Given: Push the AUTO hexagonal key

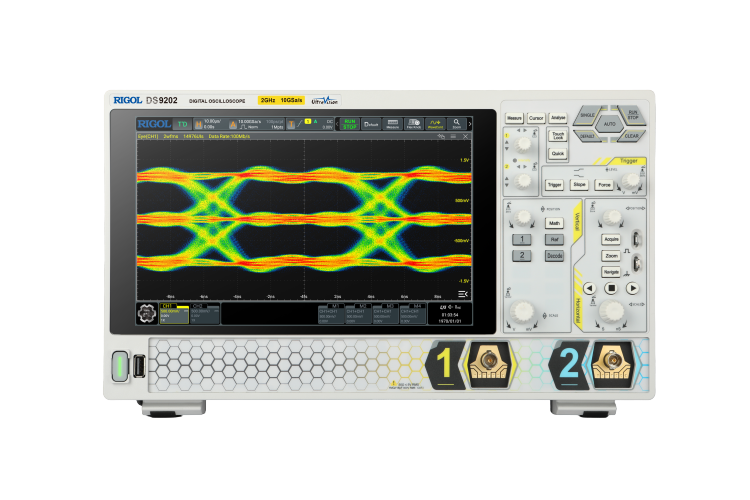Looking at the screenshot, I should (x=609, y=124).
